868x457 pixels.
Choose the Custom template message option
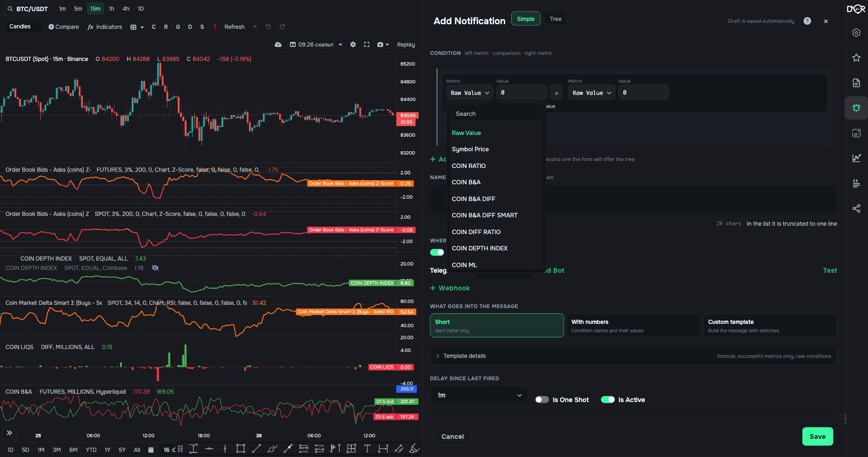tap(770, 325)
